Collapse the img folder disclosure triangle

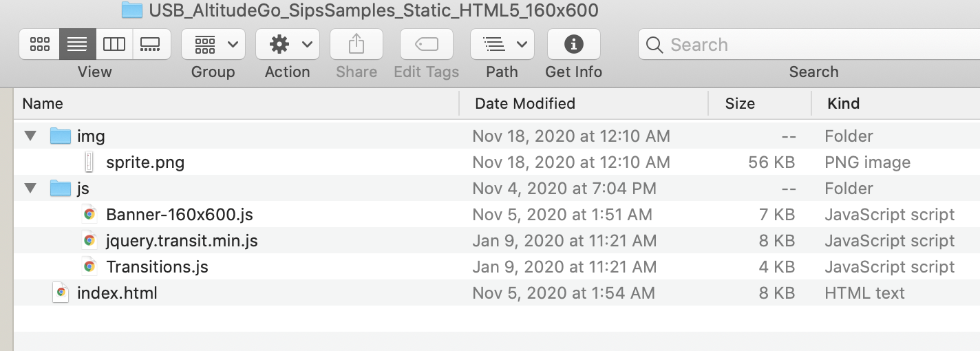coord(30,136)
